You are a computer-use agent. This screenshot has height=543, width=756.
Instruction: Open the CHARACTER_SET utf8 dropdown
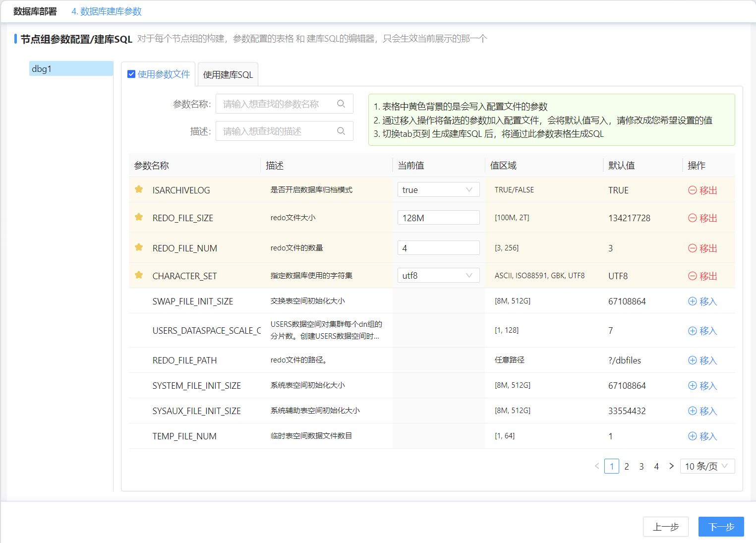coord(438,276)
